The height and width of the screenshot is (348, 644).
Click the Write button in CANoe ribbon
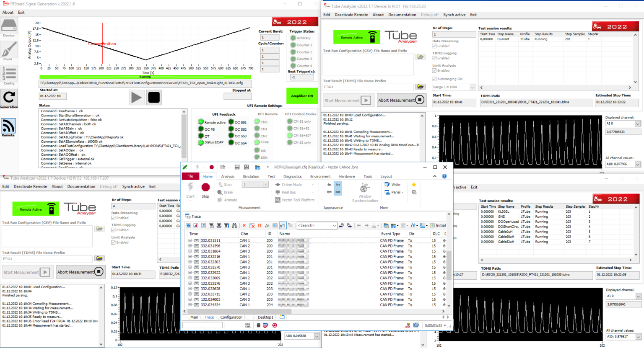392,185
